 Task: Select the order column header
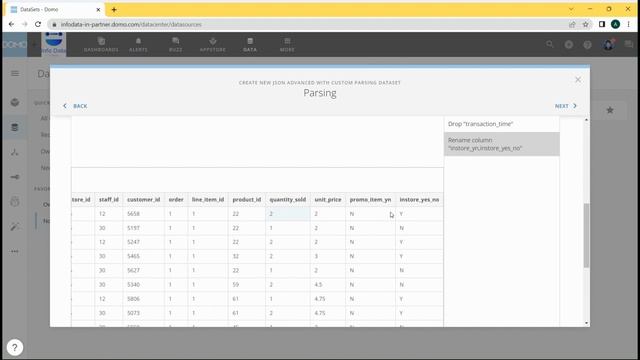coord(176,200)
